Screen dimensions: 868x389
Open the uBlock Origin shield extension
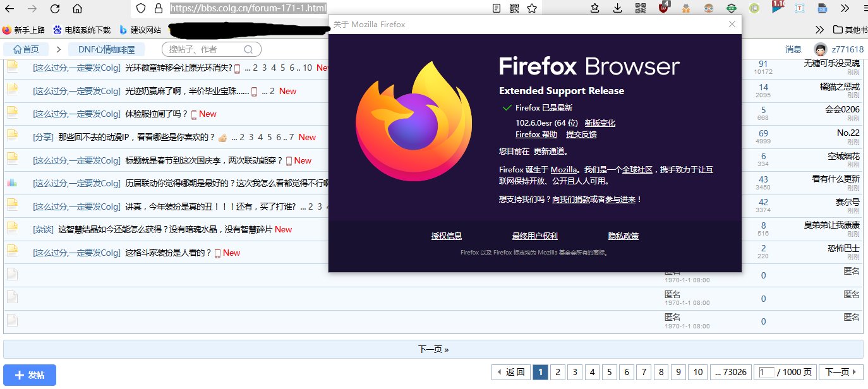point(664,8)
